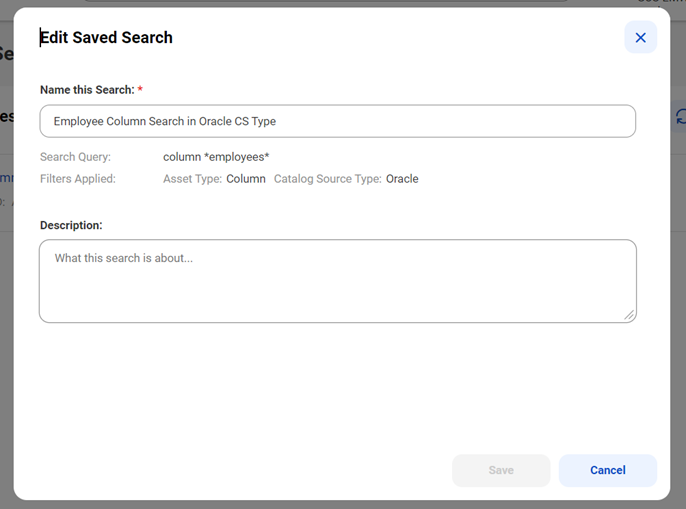The width and height of the screenshot is (686, 509).
Task: Click the 'Catalog Source Type:' filter label
Action: point(328,179)
